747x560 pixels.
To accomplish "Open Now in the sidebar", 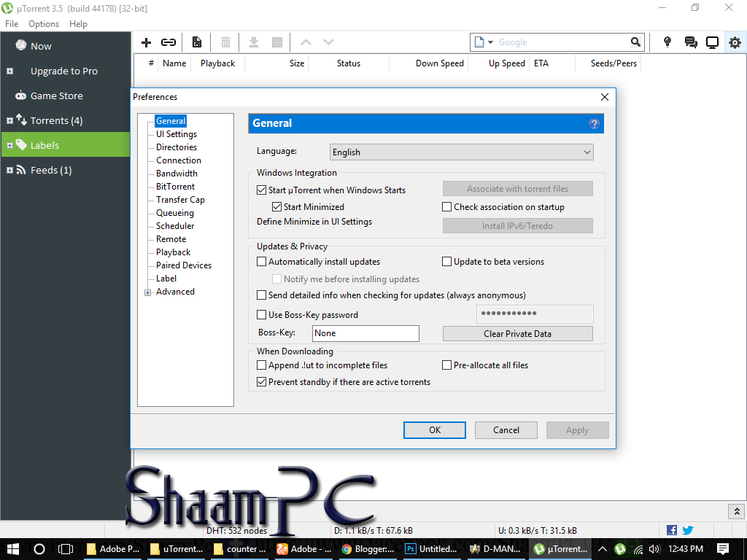I will (x=41, y=46).
